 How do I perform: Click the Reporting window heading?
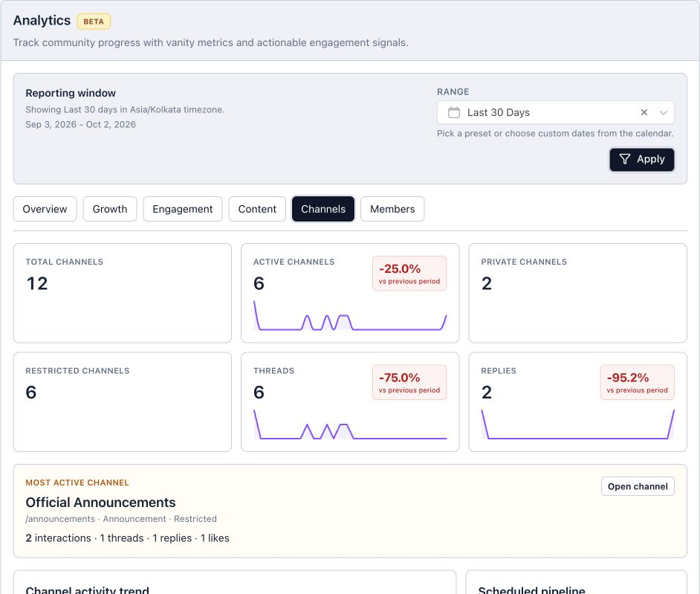pyautogui.click(x=71, y=93)
